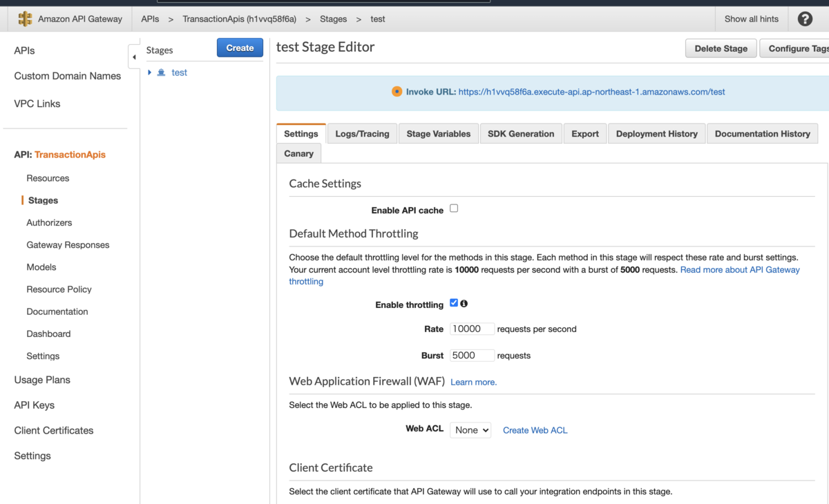This screenshot has width=829, height=504.
Task: Select test stage in the Stages tree
Action: pos(179,72)
